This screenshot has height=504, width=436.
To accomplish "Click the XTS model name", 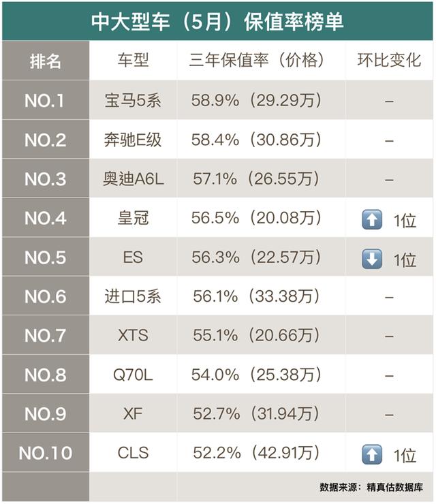I will 133,335.
